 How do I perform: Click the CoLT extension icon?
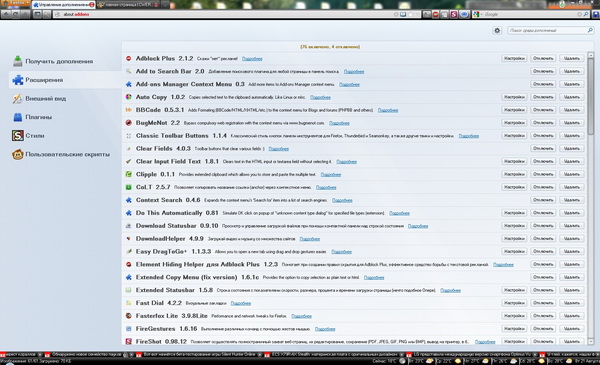pos(129,187)
